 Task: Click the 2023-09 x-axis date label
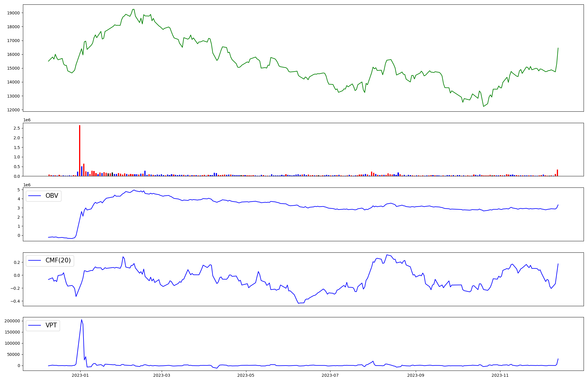(416, 375)
